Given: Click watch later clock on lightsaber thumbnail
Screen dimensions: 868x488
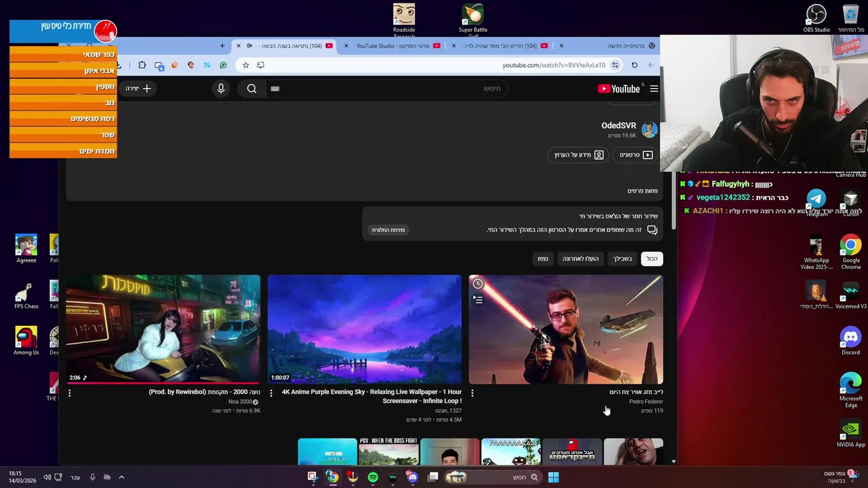Looking at the screenshot, I should [x=478, y=284].
